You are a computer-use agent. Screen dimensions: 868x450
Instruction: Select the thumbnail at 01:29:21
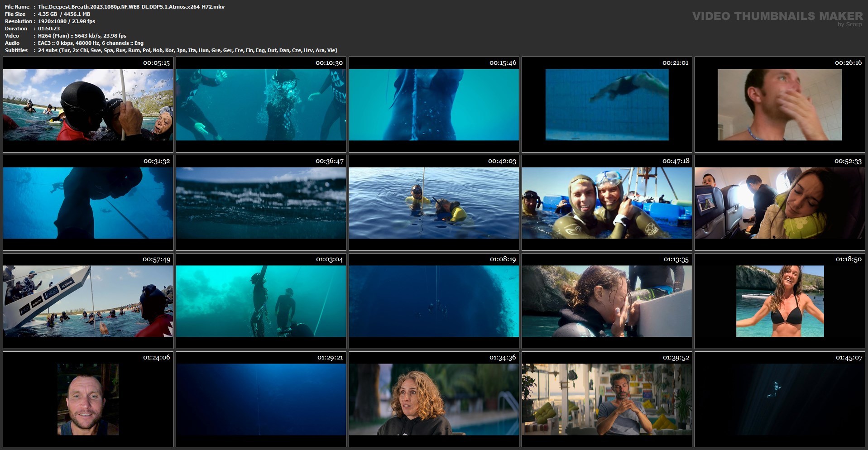point(261,399)
